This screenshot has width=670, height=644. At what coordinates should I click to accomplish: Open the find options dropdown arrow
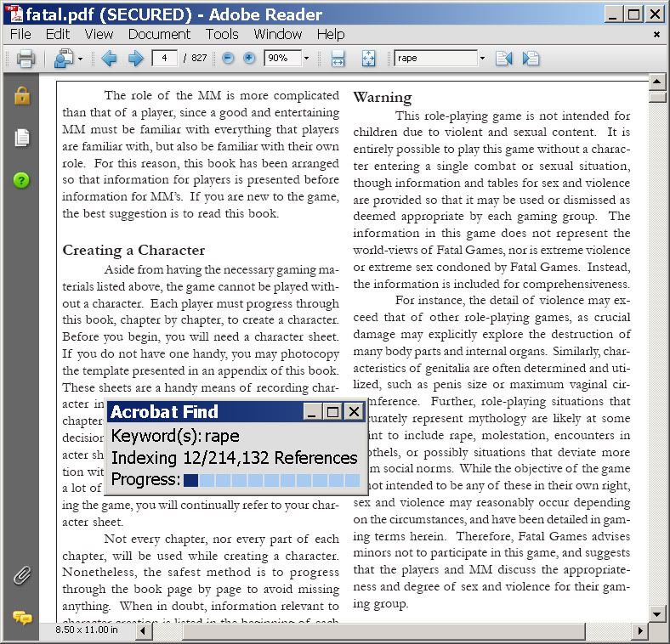[482, 58]
